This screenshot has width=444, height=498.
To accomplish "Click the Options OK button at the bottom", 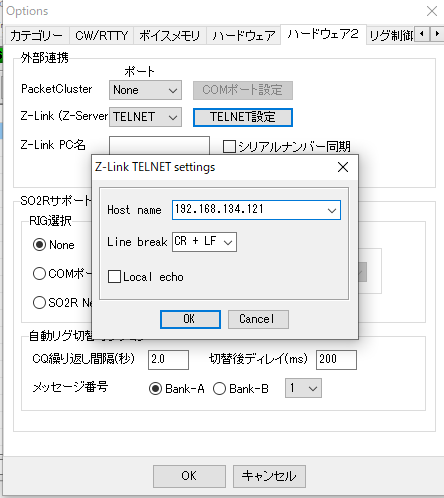I will 189,476.
